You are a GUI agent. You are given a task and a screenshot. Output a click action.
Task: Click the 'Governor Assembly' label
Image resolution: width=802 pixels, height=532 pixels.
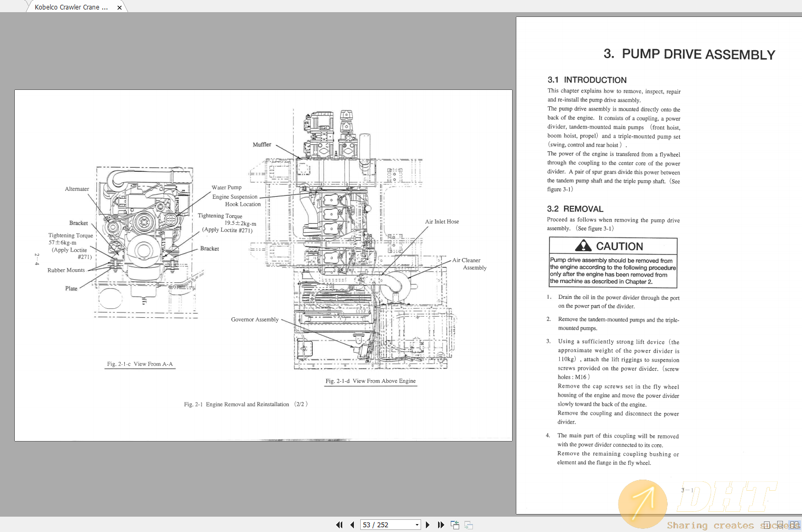click(x=254, y=319)
